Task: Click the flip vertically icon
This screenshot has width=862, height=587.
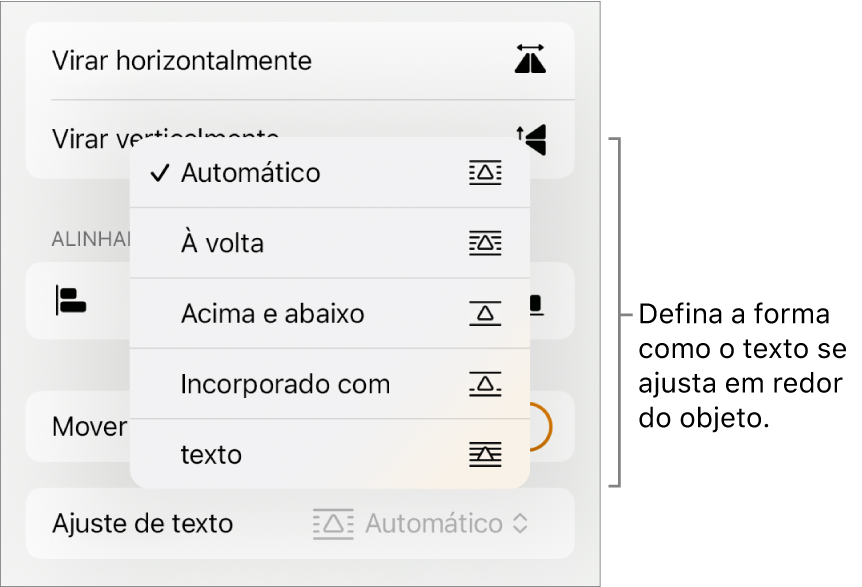Action: pyautogui.click(x=532, y=138)
